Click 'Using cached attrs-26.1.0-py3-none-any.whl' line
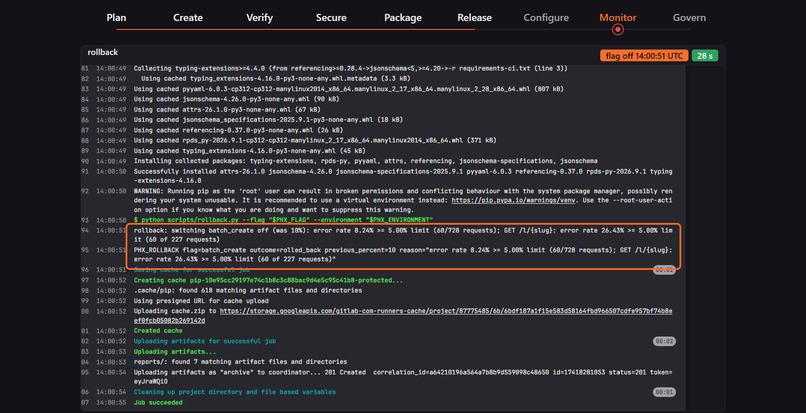This screenshot has height=413, width=806. tap(227, 109)
